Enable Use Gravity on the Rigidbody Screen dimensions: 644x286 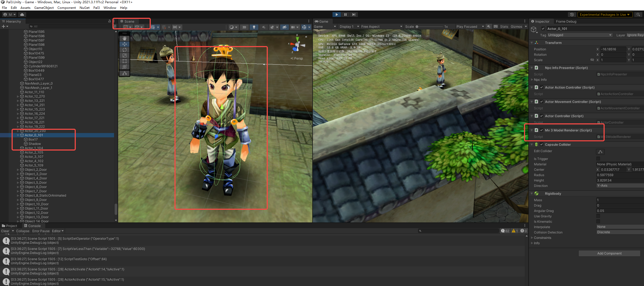coord(598,216)
